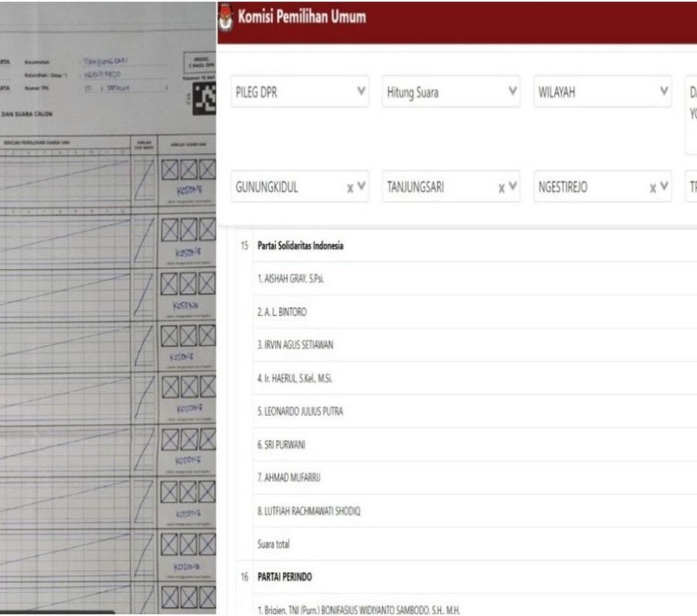Select candidate 3. IRVIN AGUS SETIAWAN
Viewport: 697px width, 616px height.
(475, 345)
